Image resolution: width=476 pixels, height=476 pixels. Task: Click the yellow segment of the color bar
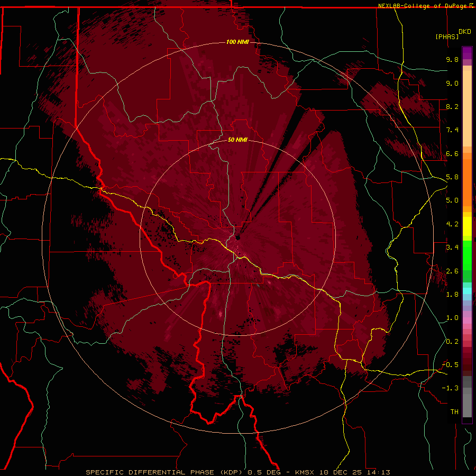point(467,226)
